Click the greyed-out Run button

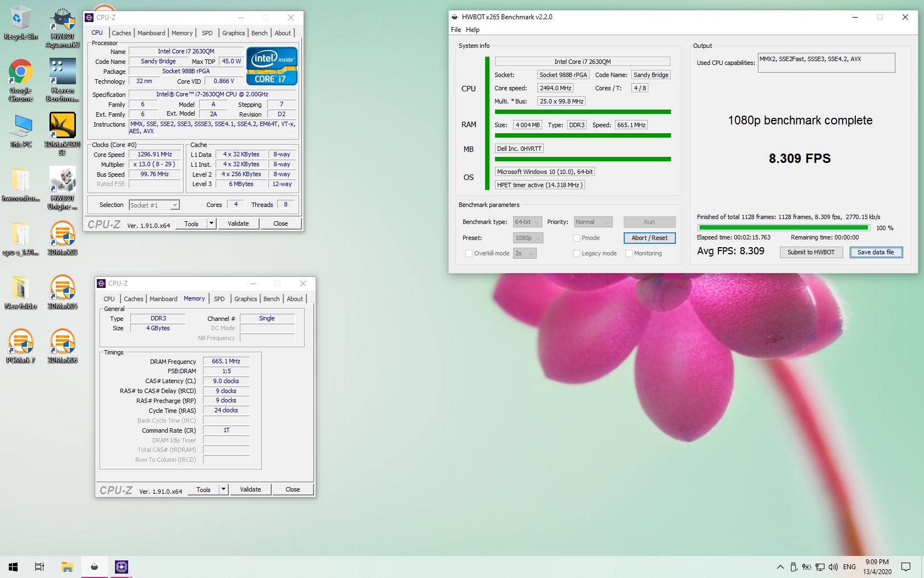[650, 222]
